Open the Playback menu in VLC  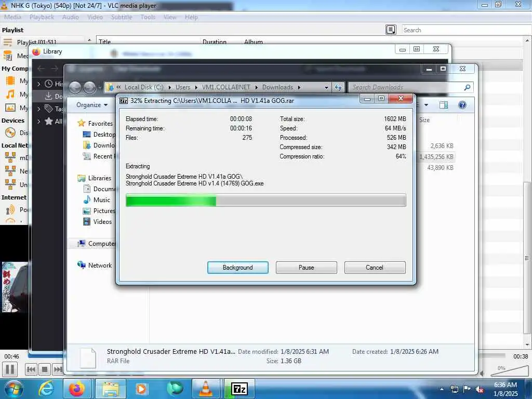(42, 17)
